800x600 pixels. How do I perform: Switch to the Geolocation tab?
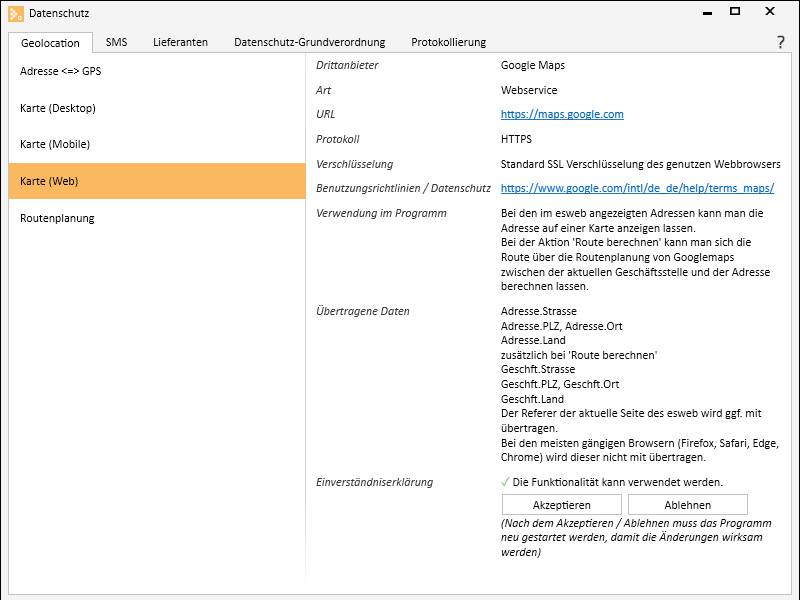(51, 43)
